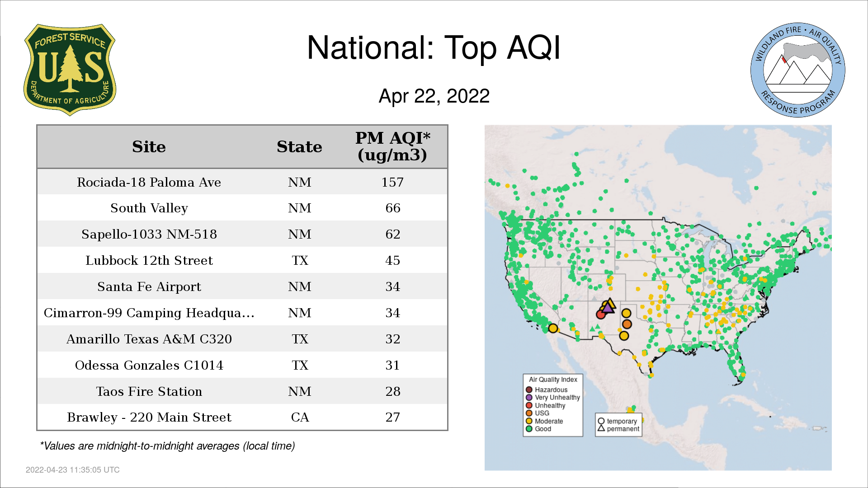Image resolution: width=868 pixels, height=488 pixels.
Task: Click the Very Unhealthy legend purple circle
Action: pos(529,398)
